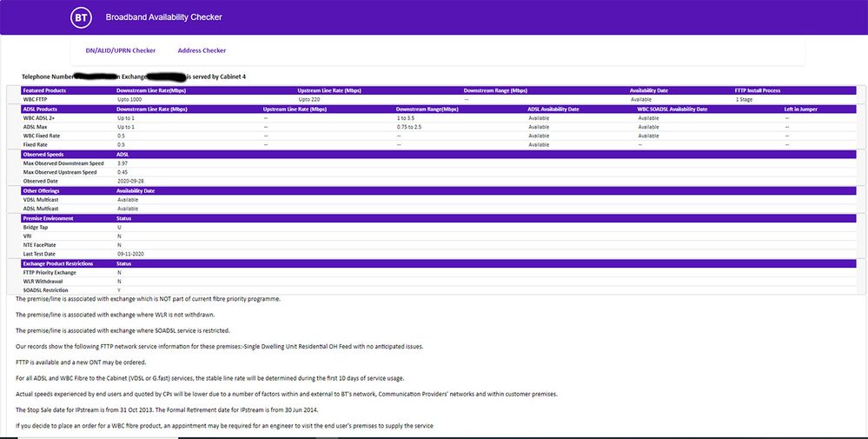Click the NTE FacePlate row label
This screenshot has width=868, height=439.
pos(39,244)
